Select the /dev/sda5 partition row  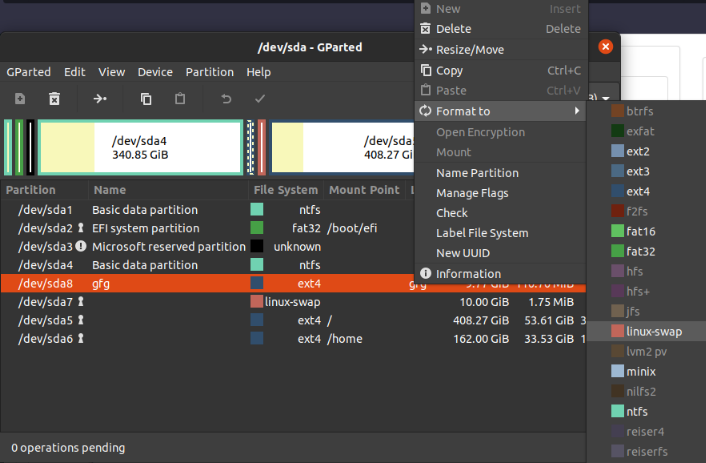200,321
